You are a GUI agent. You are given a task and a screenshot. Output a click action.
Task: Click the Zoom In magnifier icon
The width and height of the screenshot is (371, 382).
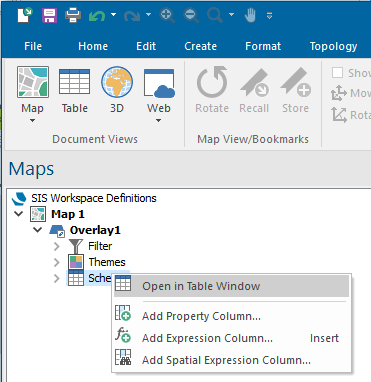click(167, 15)
